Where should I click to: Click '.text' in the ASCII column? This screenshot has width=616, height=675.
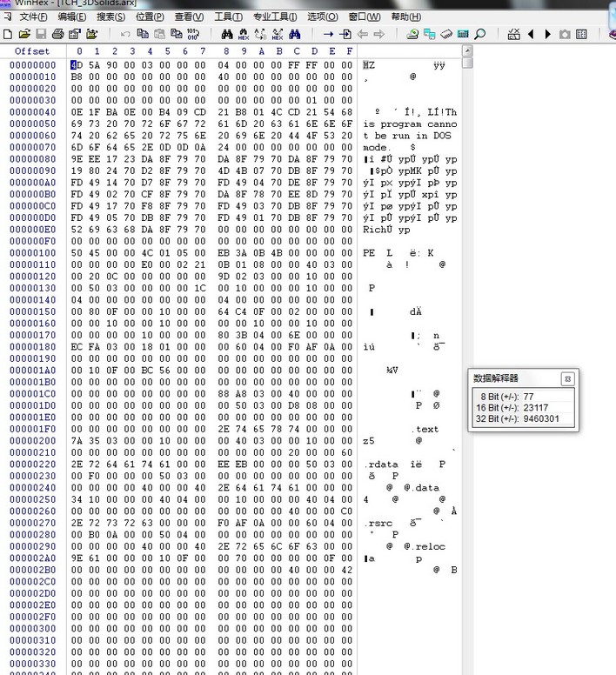point(425,429)
